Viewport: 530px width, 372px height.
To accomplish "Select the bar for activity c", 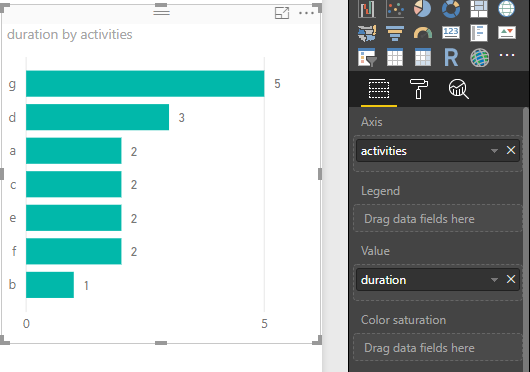I will (74, 184).
